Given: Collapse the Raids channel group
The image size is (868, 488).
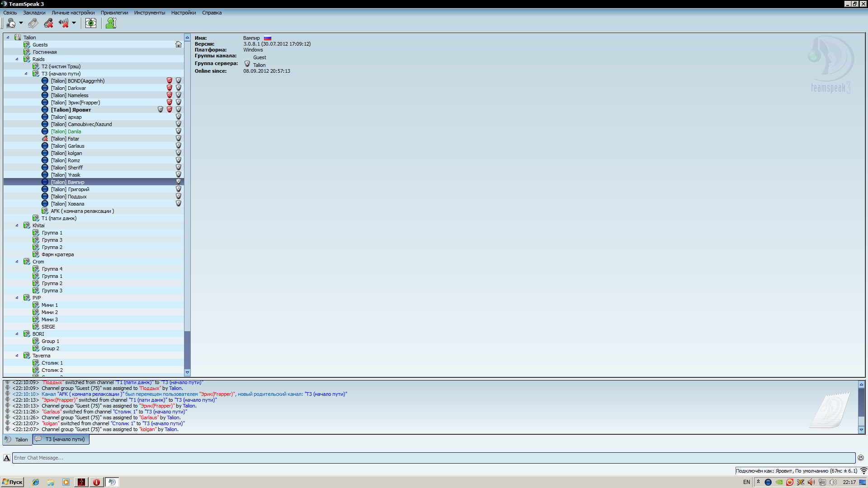Looking at the screenshot, I should pyautogui.click(x=17, y=59).
